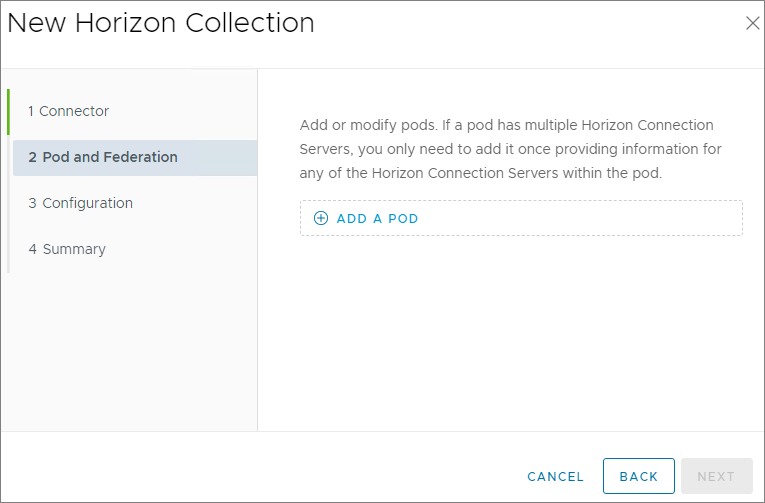Click empty sidebar area below Summary

click(x=130, y=350)
